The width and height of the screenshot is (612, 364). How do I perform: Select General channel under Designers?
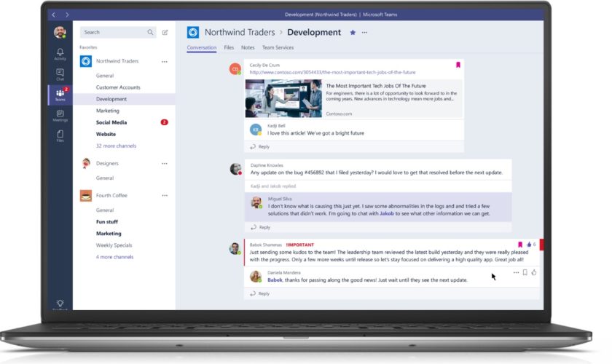pos(105,178)
